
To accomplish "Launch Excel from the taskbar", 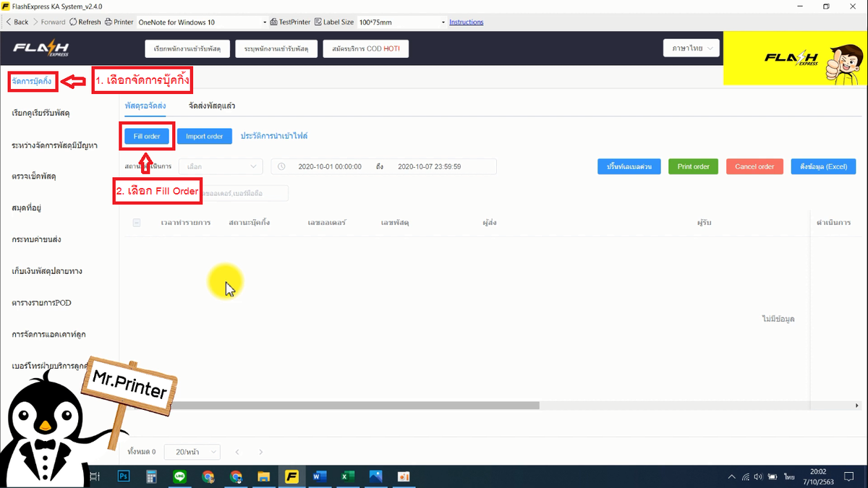I will click(x=347, y=476).
